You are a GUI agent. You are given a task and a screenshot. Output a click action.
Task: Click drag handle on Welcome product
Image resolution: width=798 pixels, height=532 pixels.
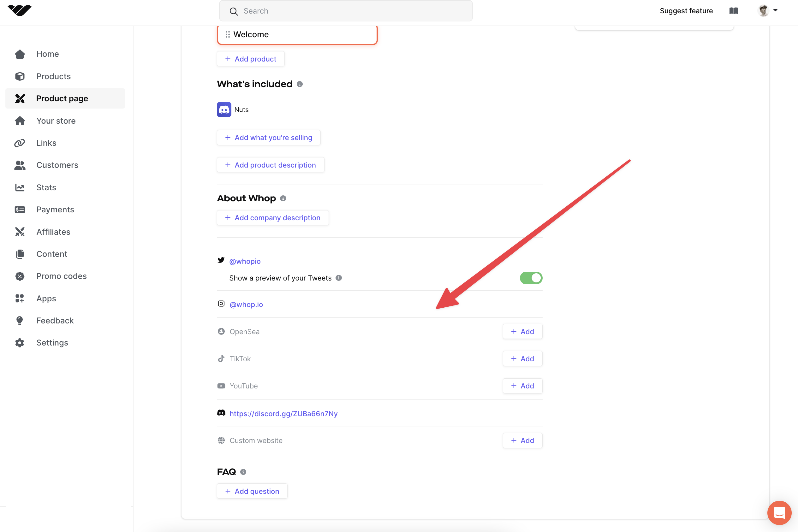pyautogui.click(x=228, y=34)
